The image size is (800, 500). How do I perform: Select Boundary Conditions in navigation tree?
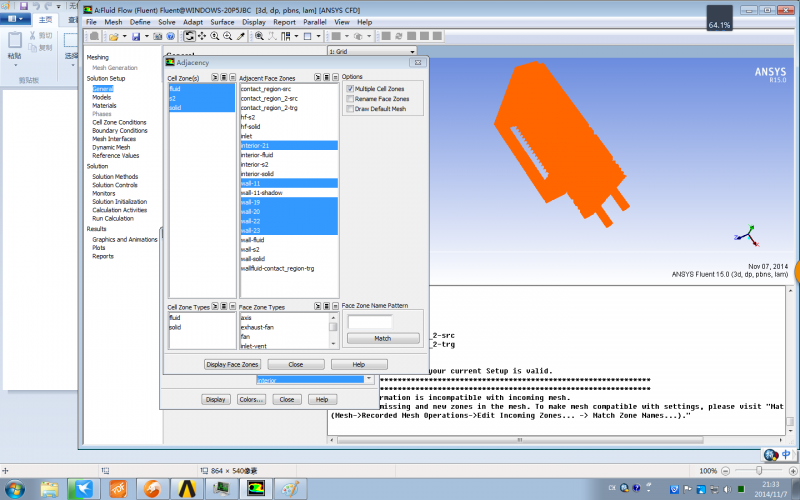point(120,131)
